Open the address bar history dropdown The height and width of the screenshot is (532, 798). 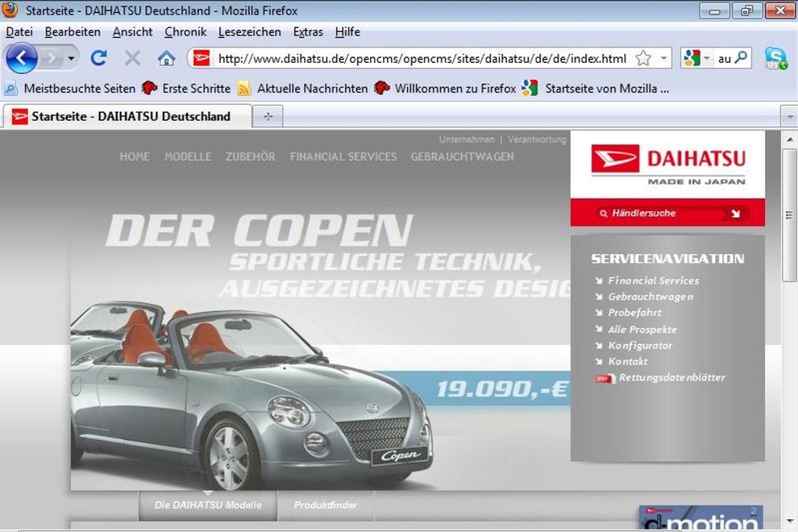[663, 58]
